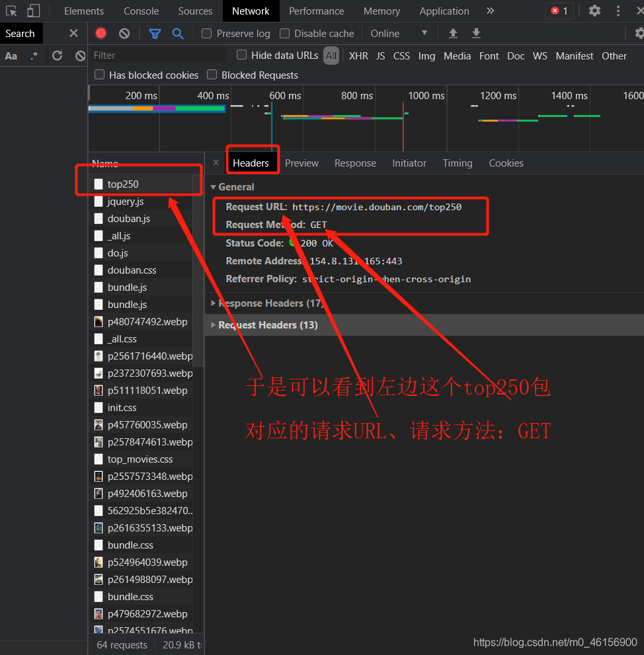This screenshot has height=655, width=644.
Task: Toggle the device toolbar icon
Action: coord(34,11)
